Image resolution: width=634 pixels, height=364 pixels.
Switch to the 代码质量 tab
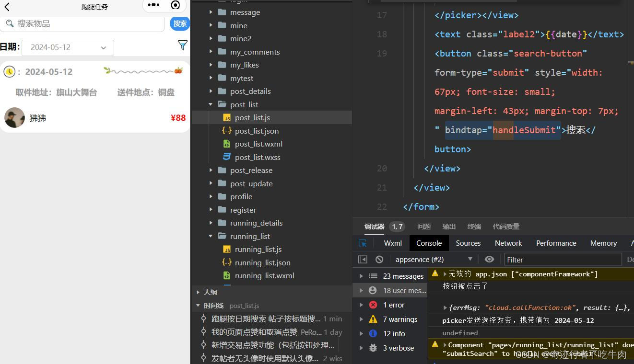point(506,227)
